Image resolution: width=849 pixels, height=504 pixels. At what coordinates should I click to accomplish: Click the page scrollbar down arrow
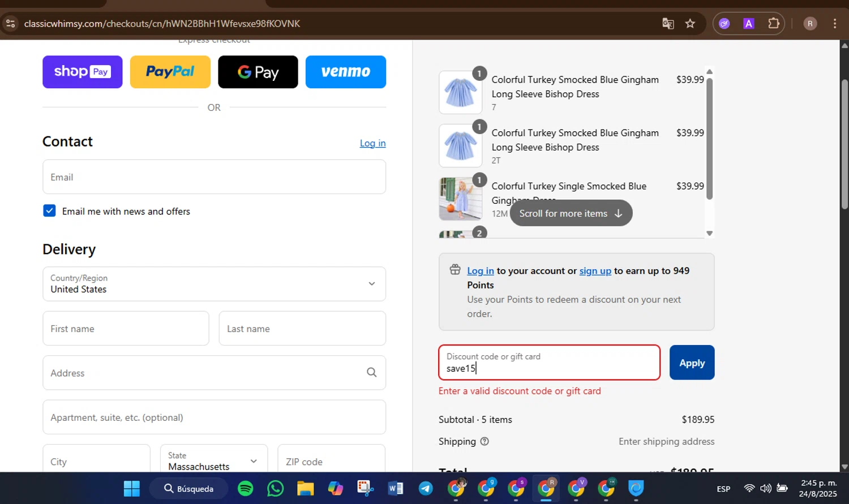pos(844,467)
